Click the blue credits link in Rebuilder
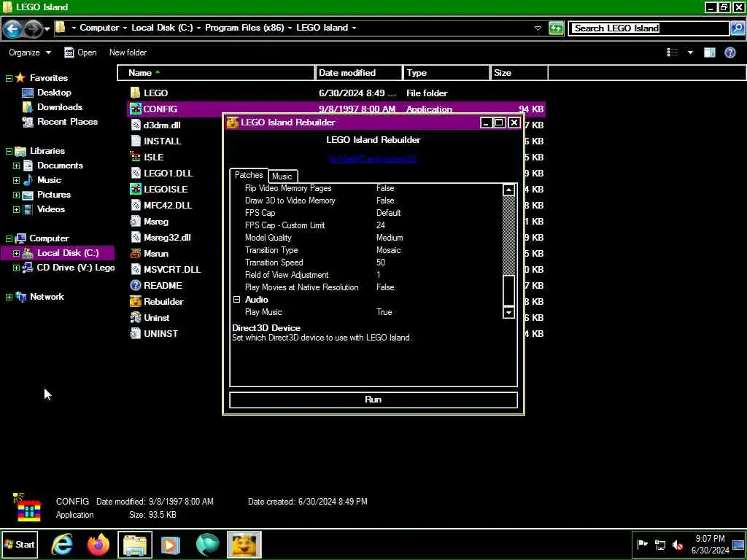The image size is (747, 560). coord(373,158)
